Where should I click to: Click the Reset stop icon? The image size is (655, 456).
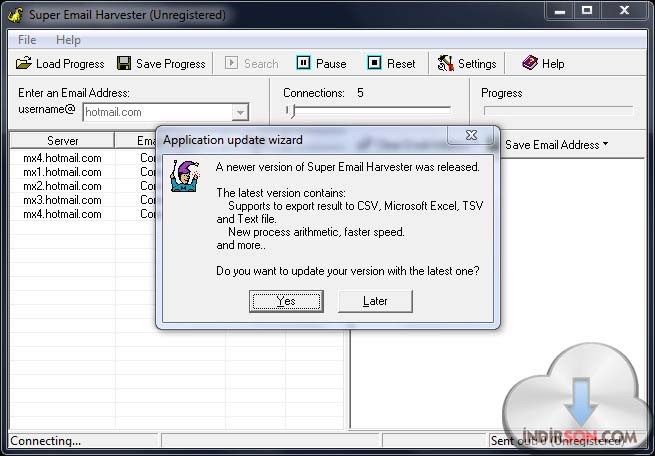pos(374,63)
